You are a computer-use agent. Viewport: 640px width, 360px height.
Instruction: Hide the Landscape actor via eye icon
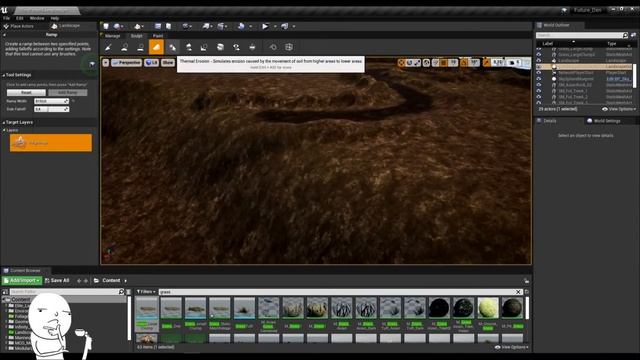(x=539, y=60)
